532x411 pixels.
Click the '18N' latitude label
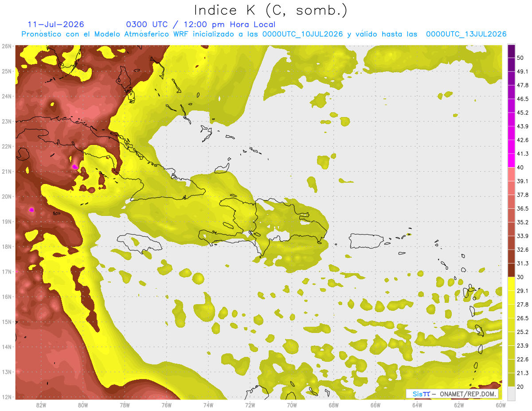point(7,247)
